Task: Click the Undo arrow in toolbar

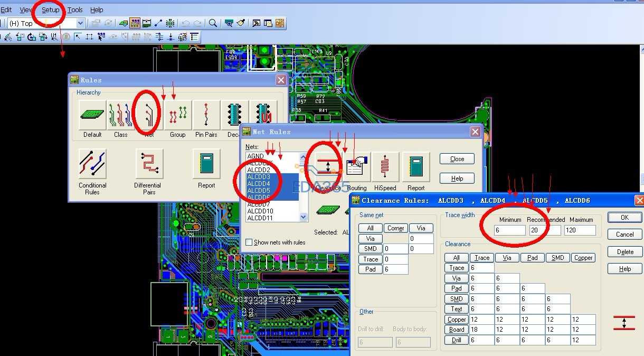Action: tap(186, 23)
